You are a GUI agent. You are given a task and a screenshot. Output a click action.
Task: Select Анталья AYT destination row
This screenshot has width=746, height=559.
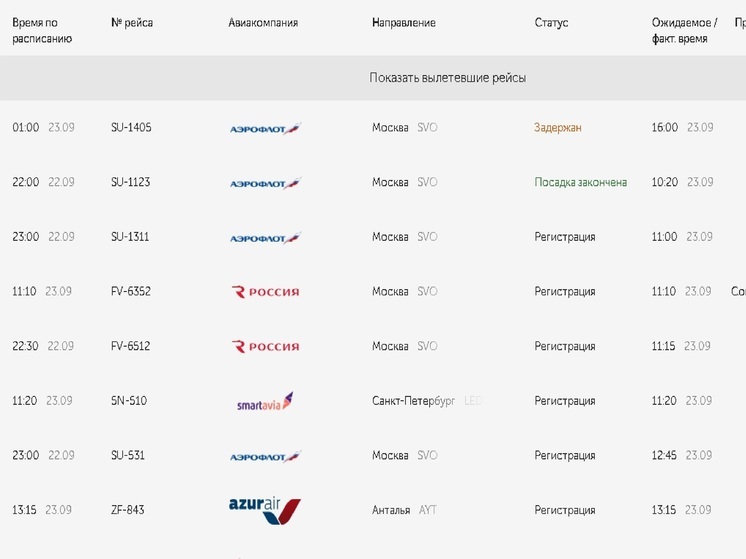pos(404,510)
